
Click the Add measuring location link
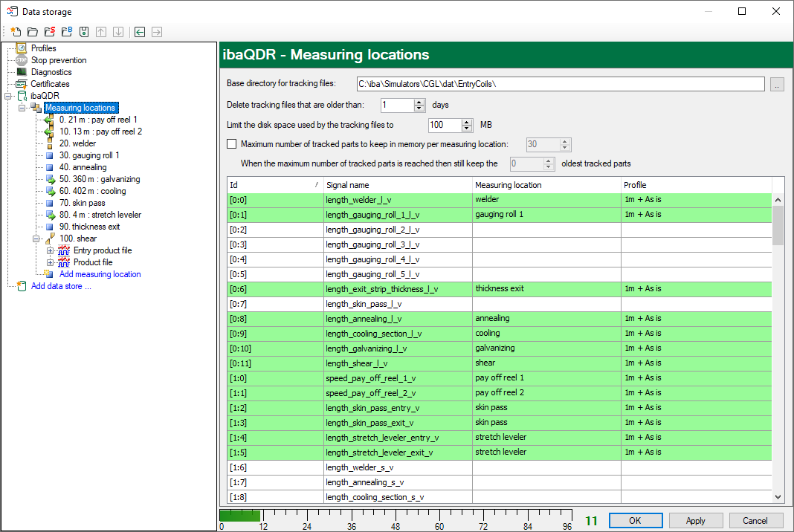tap(100, 274)
